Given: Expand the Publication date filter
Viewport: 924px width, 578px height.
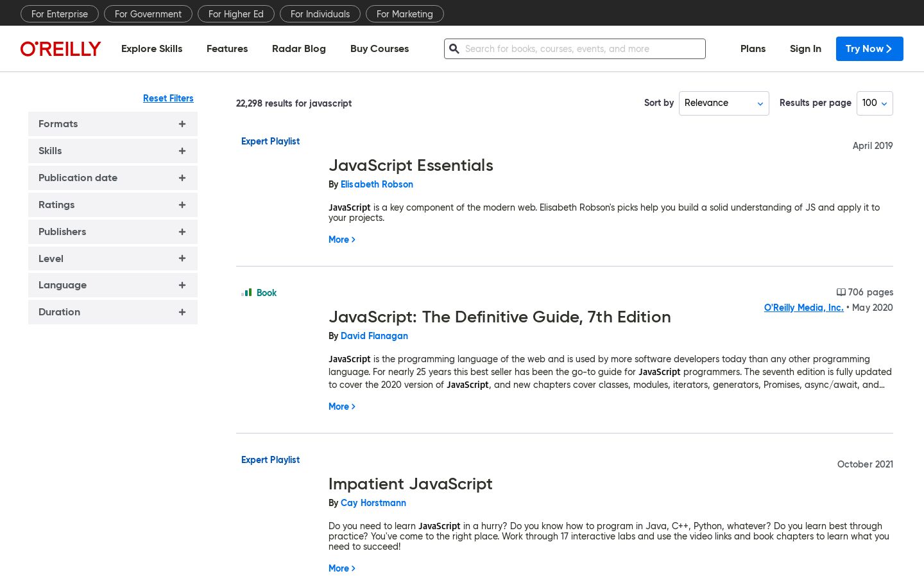Looking at the screenshot, I should pos(113,178).
